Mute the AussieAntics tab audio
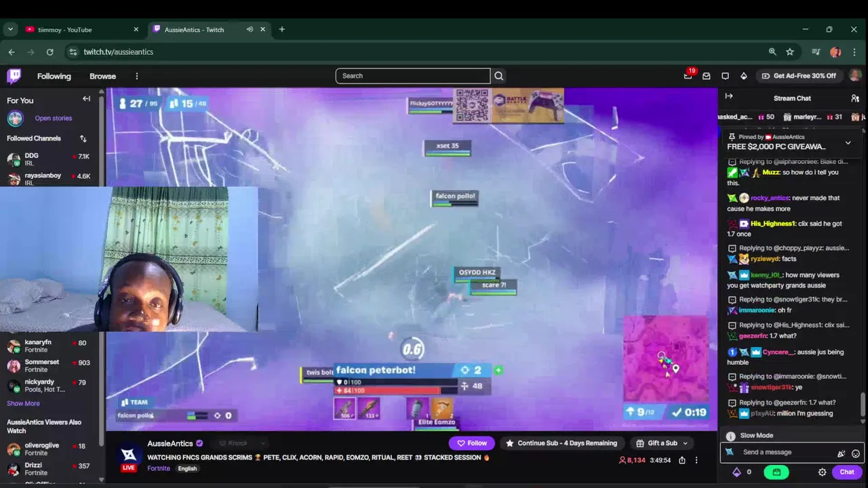Screen dimensions: 868x488 [x=250, y=29]
